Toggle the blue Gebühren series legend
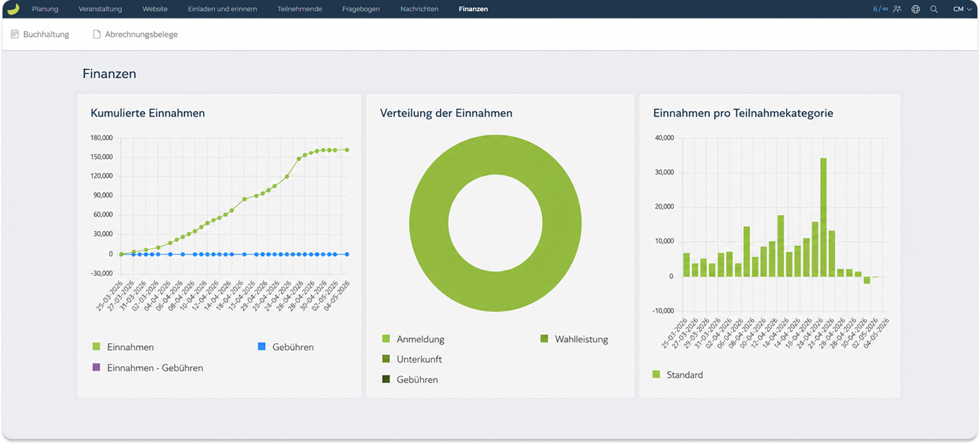 click(285, 347)
